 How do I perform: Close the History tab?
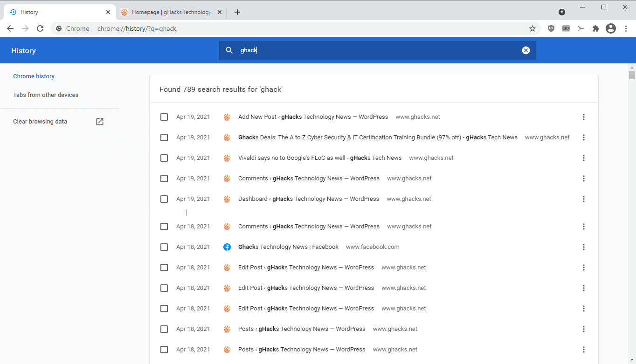(108, 12)
